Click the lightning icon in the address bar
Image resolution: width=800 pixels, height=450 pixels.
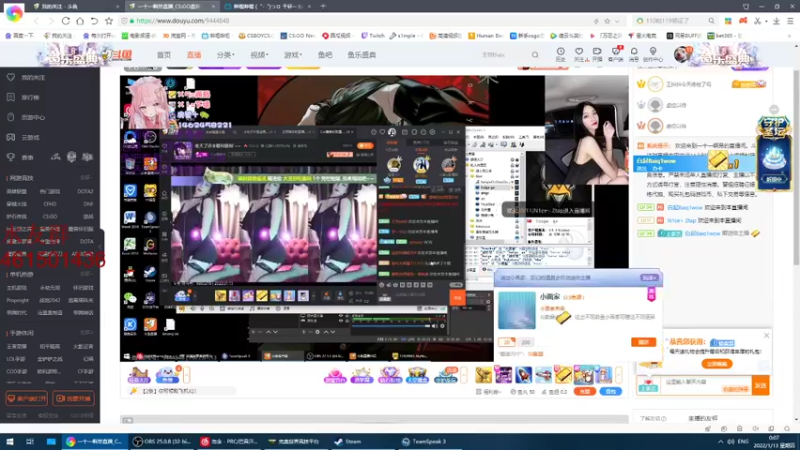596,21
